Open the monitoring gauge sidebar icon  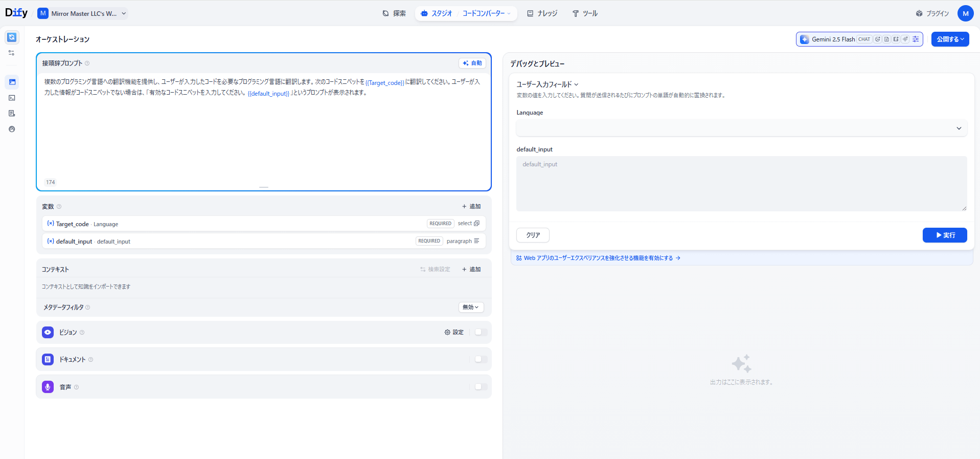(x=12, y=129)
